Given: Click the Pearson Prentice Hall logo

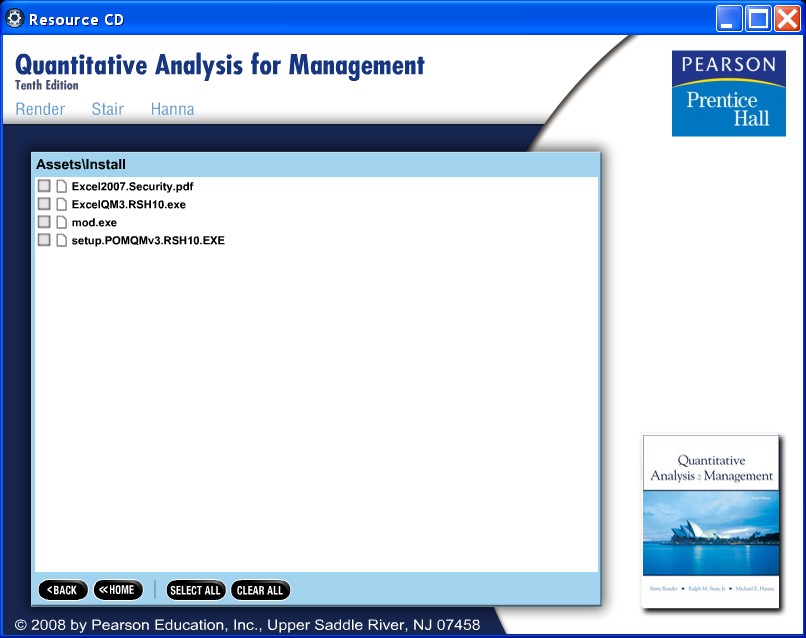Looking at the screenshot, I should coord(728,93).
